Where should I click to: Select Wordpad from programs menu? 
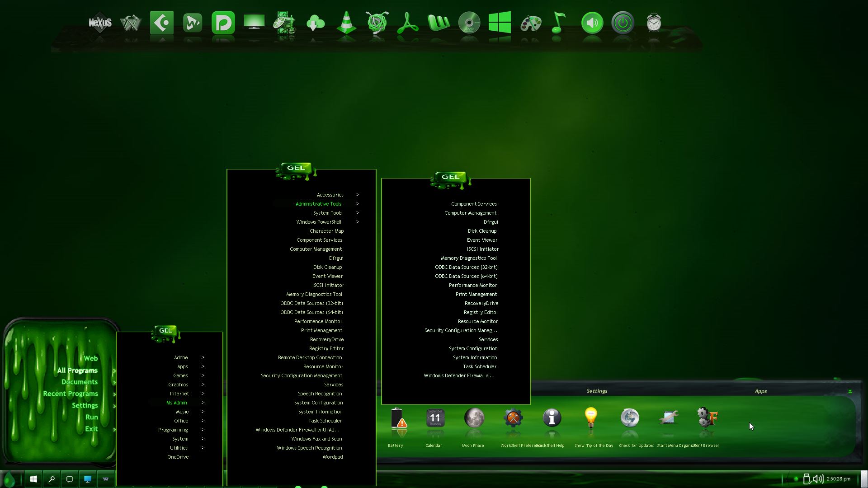pyautogui.click(x=332, y=457)
